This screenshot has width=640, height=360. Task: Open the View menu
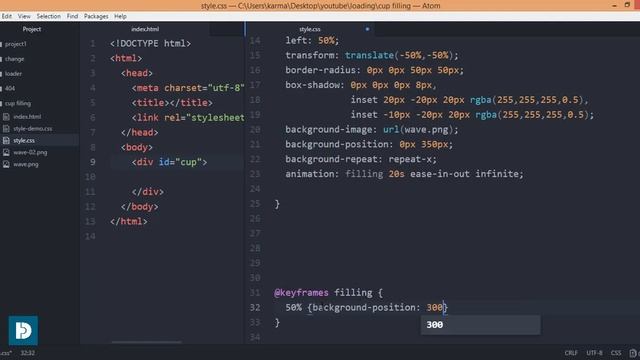[x=24, y=16]
